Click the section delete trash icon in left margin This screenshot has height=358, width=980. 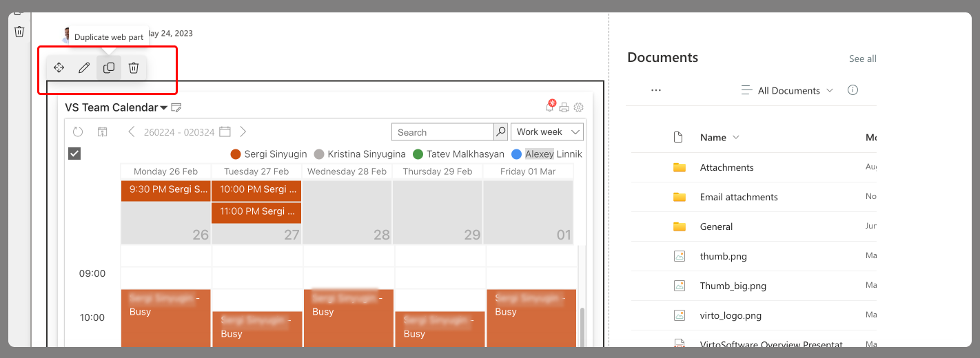click(x=19, y=32)
